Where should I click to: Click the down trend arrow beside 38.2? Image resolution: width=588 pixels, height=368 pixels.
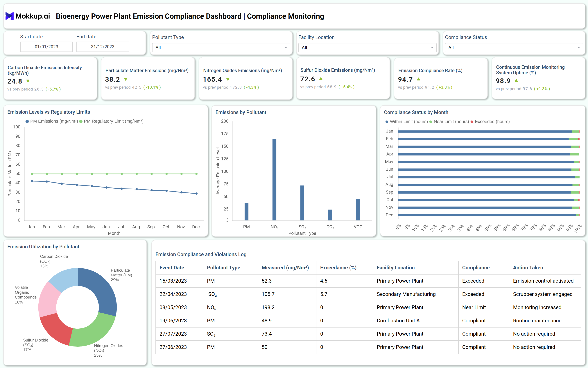(x=126, y=79)
